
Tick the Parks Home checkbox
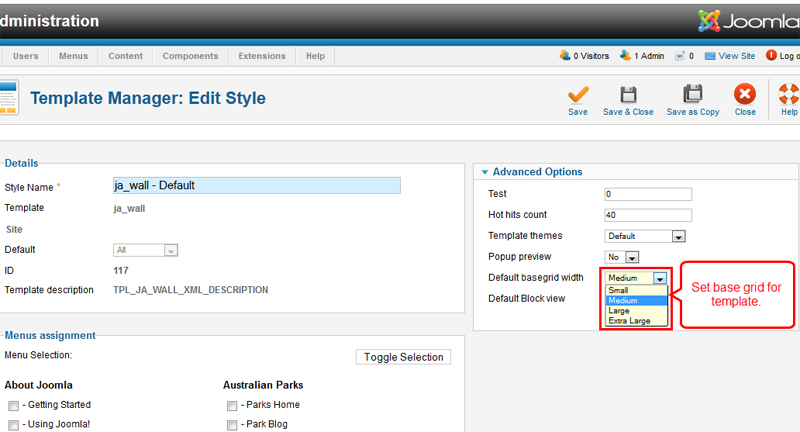232,405
